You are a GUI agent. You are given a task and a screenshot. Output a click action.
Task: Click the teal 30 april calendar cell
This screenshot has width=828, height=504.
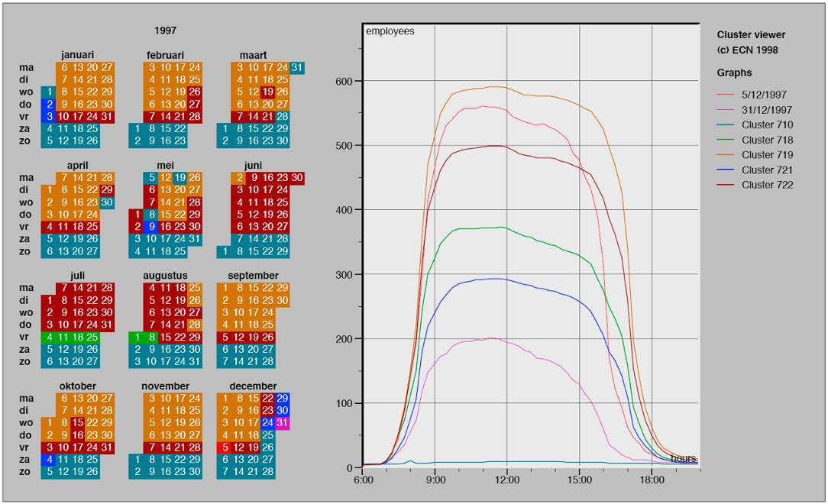click(x=107, y=202)
